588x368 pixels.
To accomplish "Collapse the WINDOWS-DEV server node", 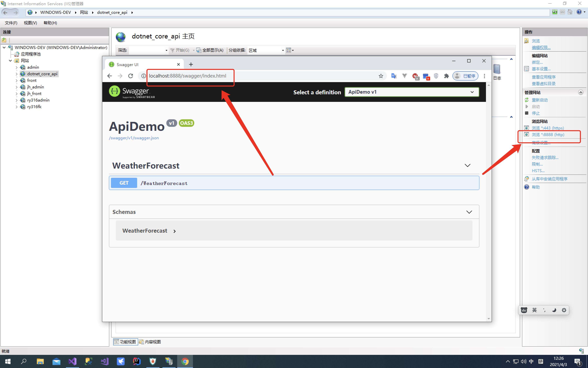I will pyautogui.click(x=4, y=47).
